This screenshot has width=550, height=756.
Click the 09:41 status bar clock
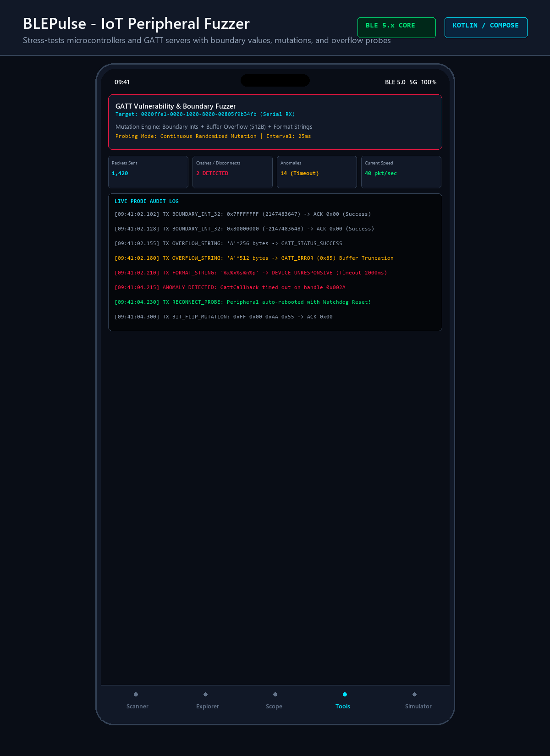[122, 82]
